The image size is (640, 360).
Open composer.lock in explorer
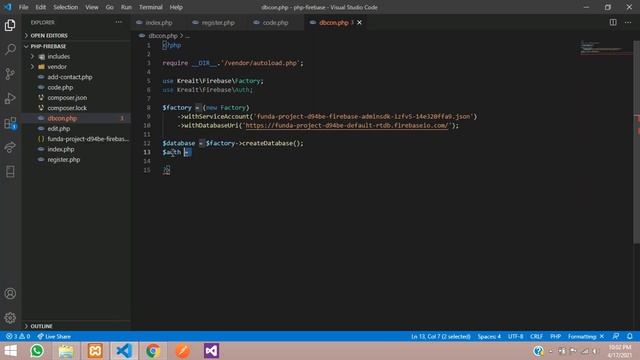click(77, 108)
